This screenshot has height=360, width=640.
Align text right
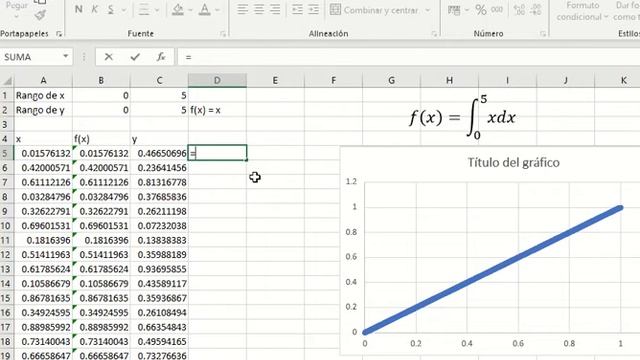point(276,9)
